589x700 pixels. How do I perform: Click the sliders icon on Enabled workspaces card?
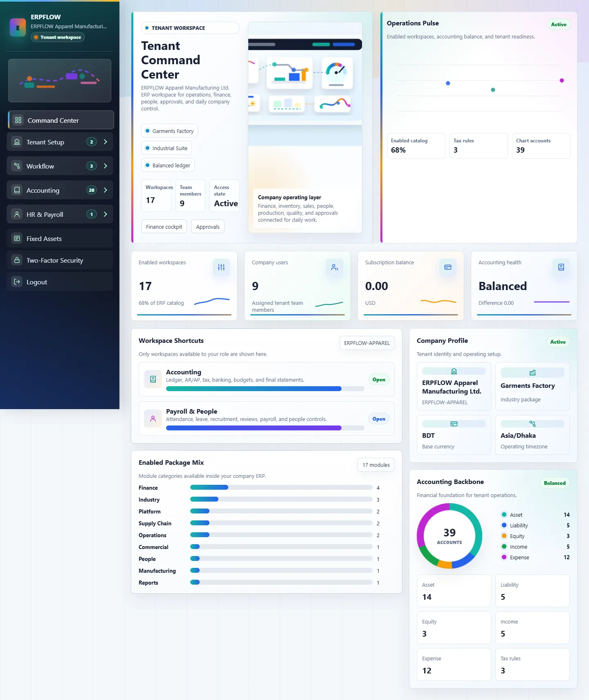pos(221,267)
